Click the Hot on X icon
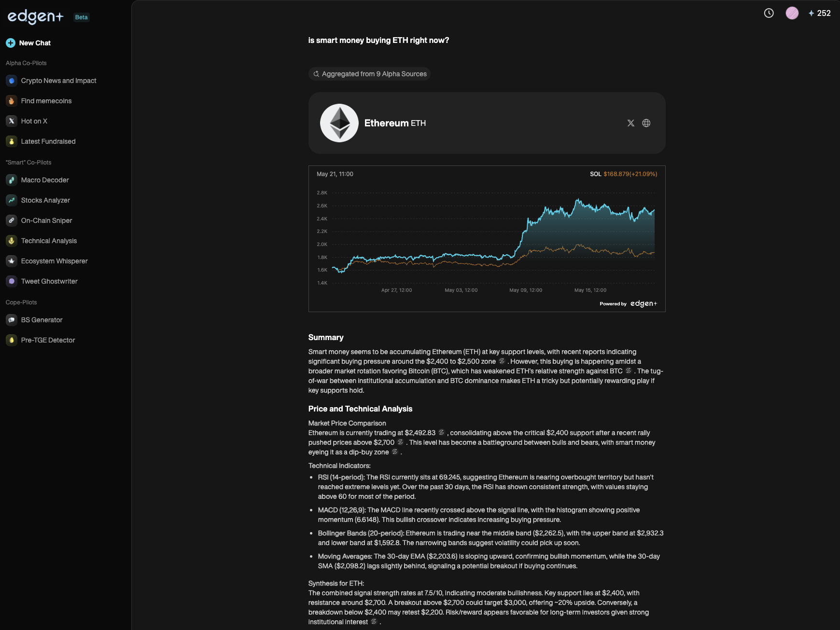This screenshot has height=630, width=840. pos(12,121)
